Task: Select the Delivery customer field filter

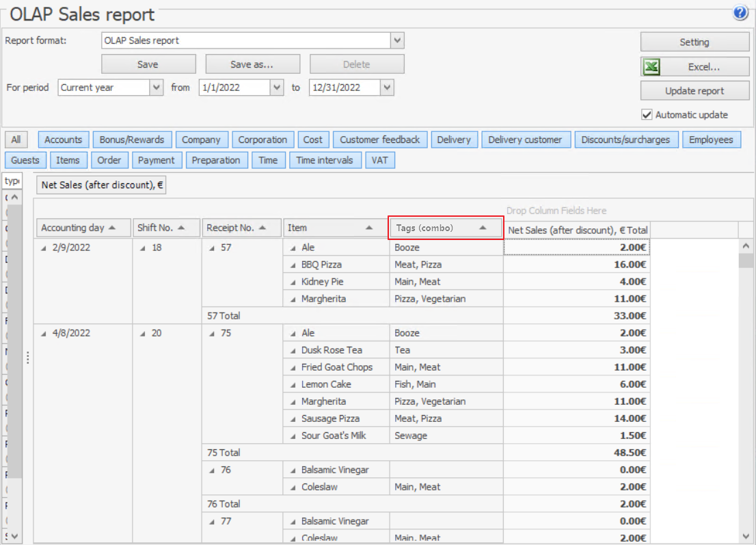Action: coord(525,139)
